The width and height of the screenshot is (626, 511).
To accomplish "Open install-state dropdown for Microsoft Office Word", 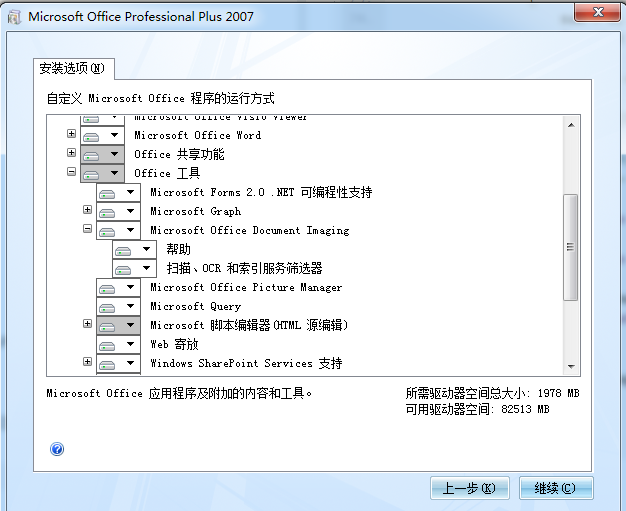I will pyautogui.click(x=102, y=135).
